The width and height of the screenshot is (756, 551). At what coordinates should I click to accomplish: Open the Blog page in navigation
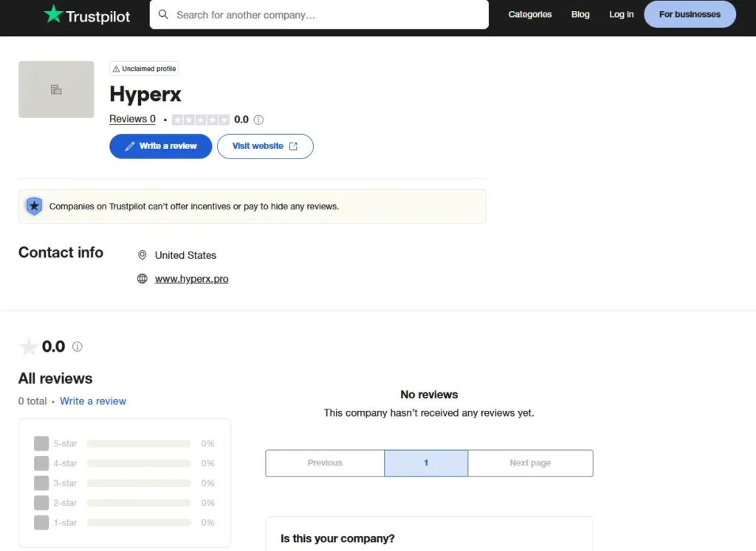(x=580, y=14)
